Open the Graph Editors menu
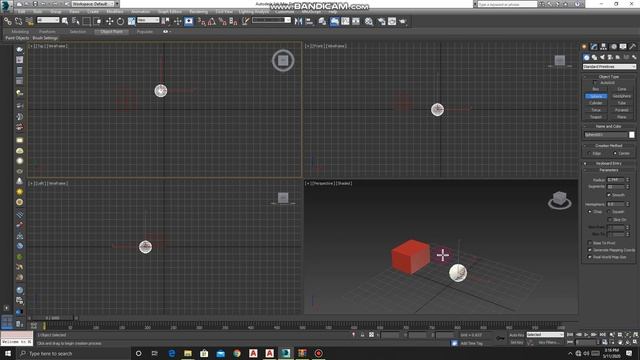 tap(170, 12)
